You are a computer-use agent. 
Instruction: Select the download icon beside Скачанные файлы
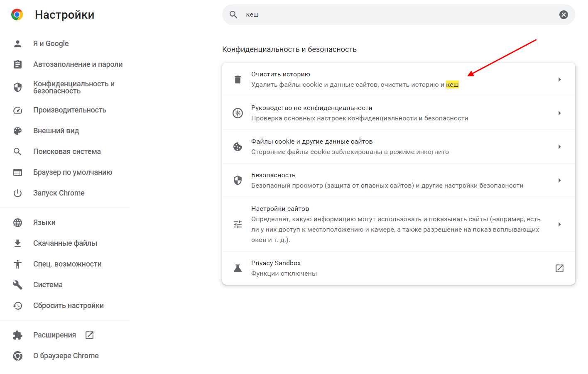tap(17, 243)
